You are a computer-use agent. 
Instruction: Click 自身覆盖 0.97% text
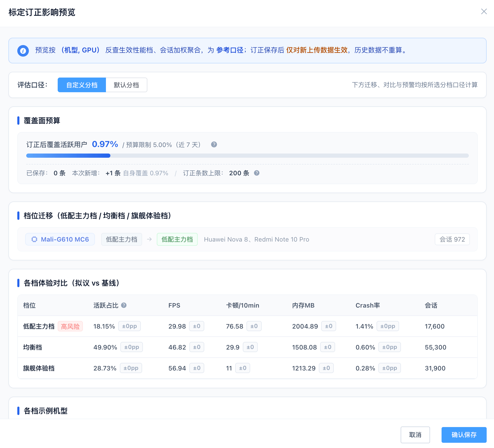[146, 173]
